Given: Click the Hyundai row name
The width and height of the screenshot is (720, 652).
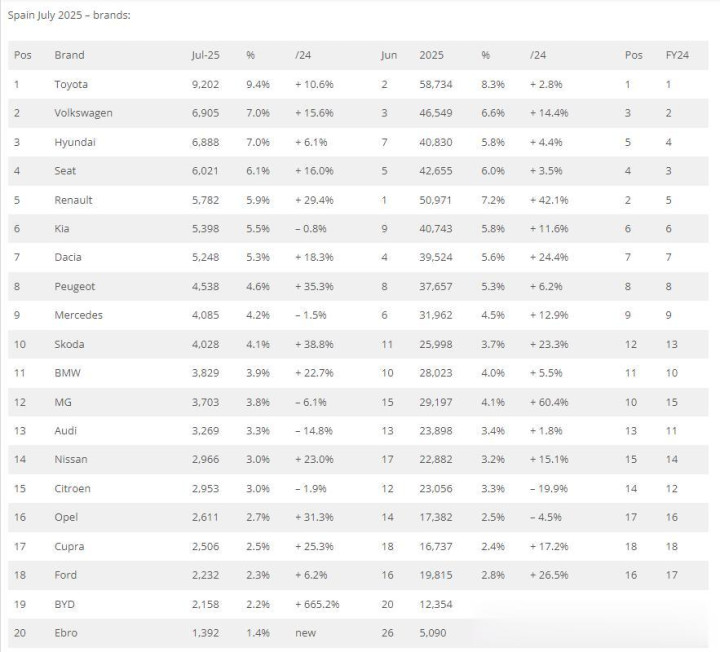Looking at the screenshot, I should click(x=75, y=142).
